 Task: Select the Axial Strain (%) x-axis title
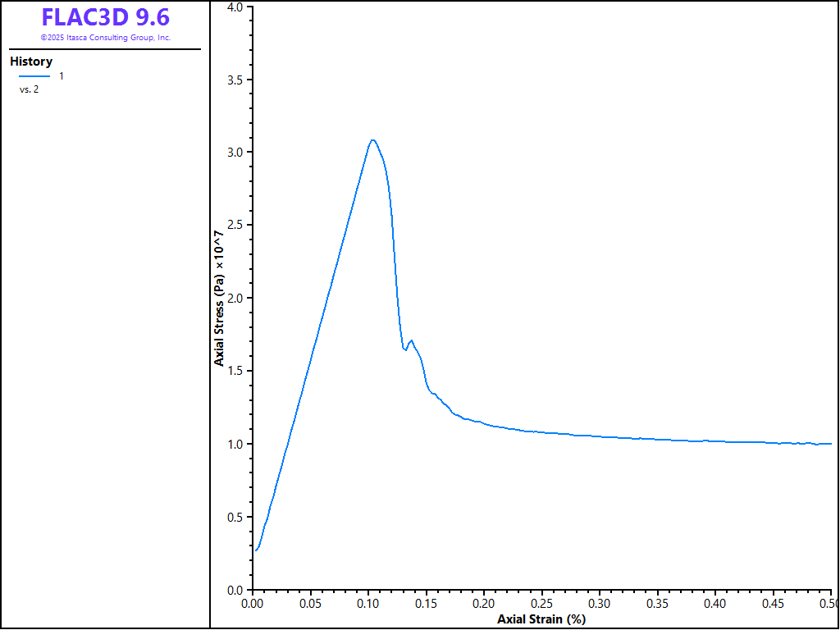[541, 619]
